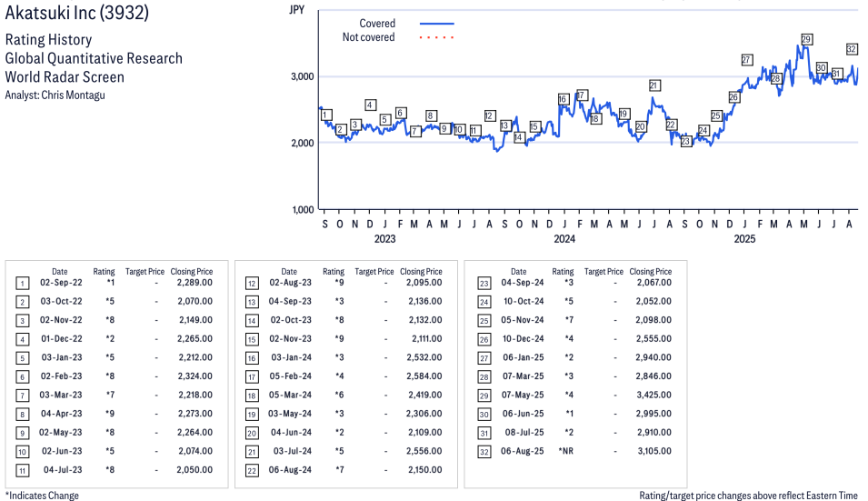868x501 pixels.
Task: Click the closing price 3,105.00
Action: 654,451
